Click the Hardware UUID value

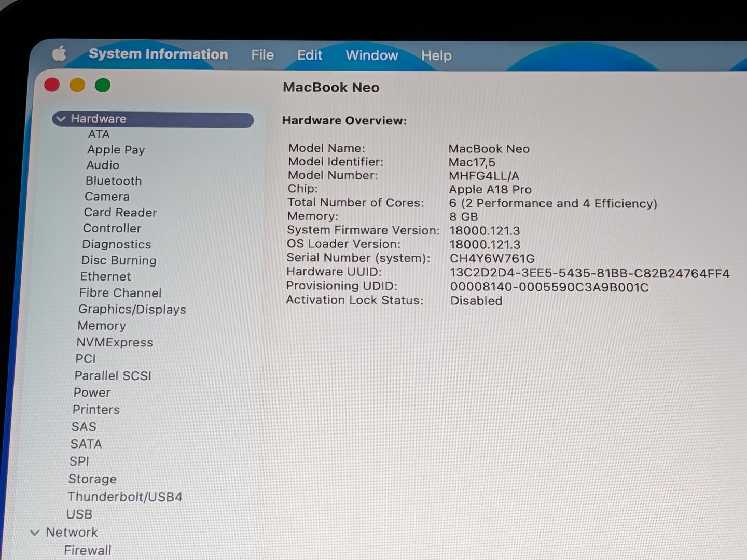click(590, 273)
